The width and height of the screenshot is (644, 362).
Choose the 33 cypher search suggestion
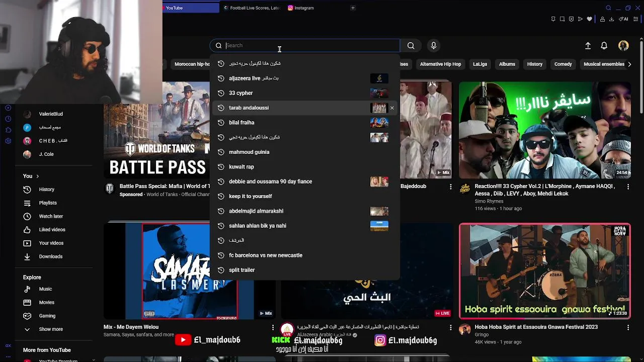[305, 93]
